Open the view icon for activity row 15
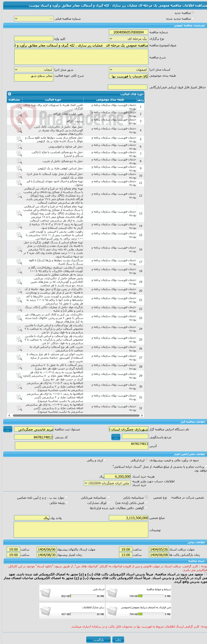This screenshot has height=644, width=207. tap(19, 235)
